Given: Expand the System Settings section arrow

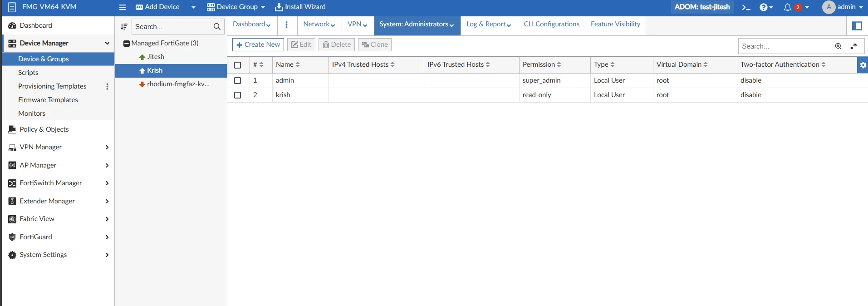Looking at the screenshot, I should coord(107,255).
